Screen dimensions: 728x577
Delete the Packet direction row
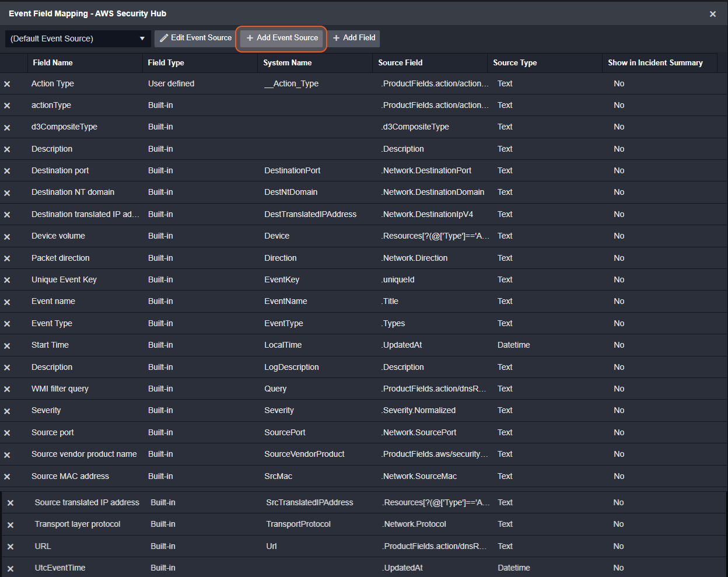[7, 258]
